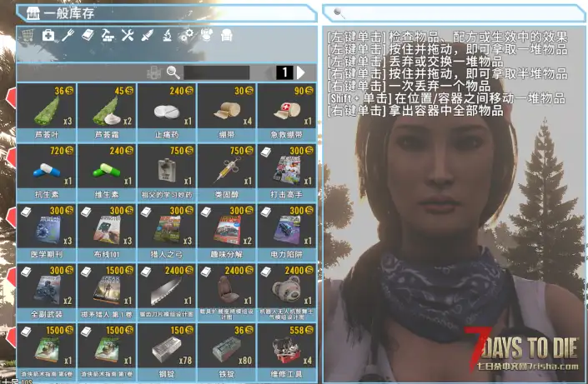This screenshot has height=384, width=588.
Task: Select the 钢锭 forged steel x78 stack
Action: tap(167, 352)
